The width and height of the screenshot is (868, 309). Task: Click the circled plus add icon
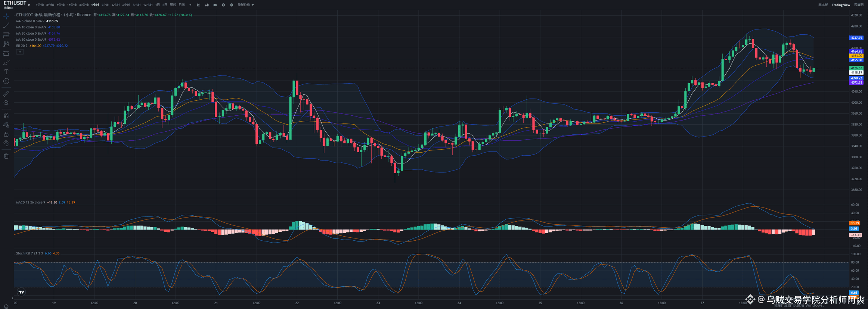223,5
